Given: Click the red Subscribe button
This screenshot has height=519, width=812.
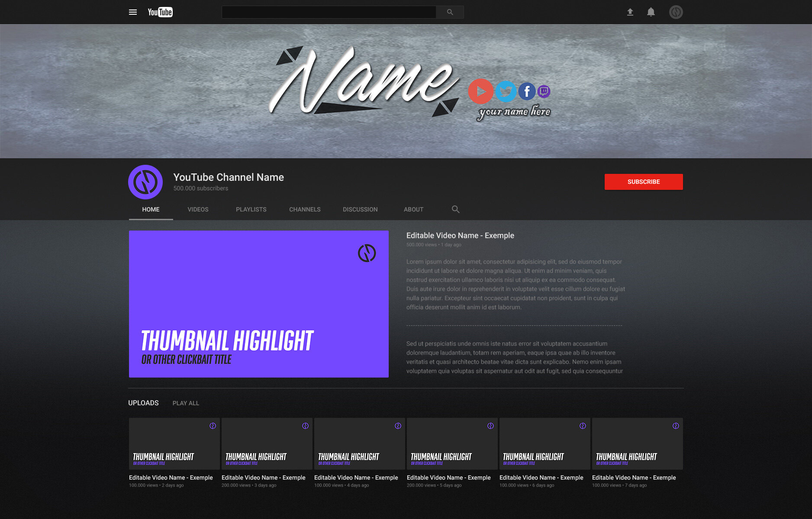Looking at the screenshot, I should (643, 182).
